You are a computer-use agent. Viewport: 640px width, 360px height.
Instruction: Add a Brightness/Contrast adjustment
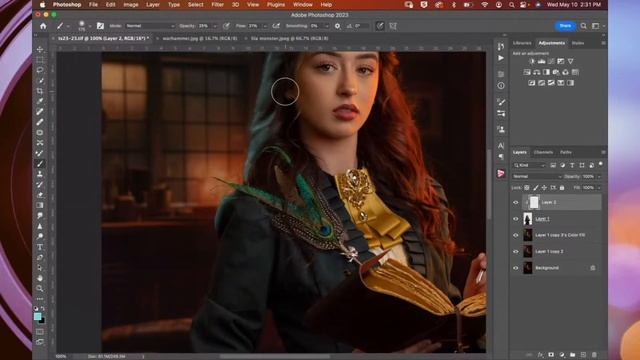[531, 61]
